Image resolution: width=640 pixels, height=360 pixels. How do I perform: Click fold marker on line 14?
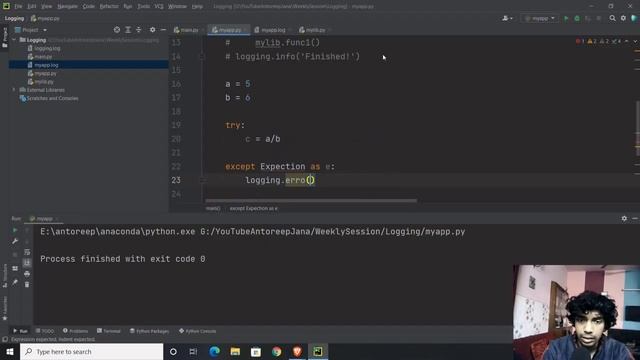202,57
